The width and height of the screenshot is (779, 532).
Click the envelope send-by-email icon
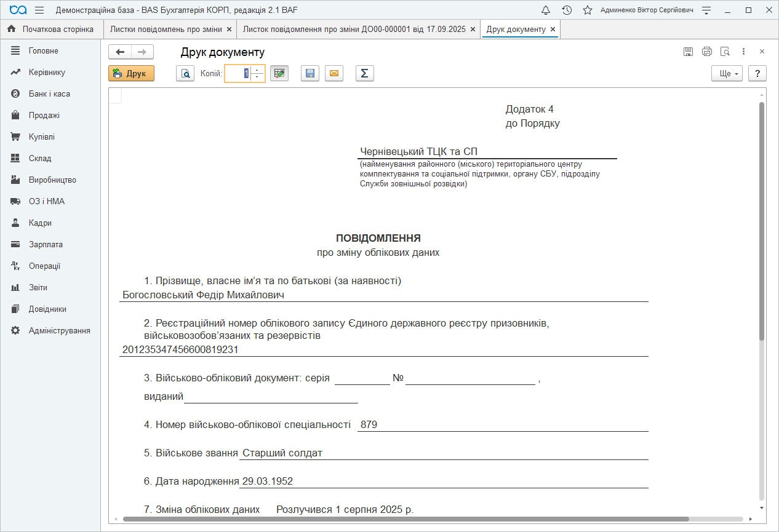pyautogui.click(x=334, y=74)
